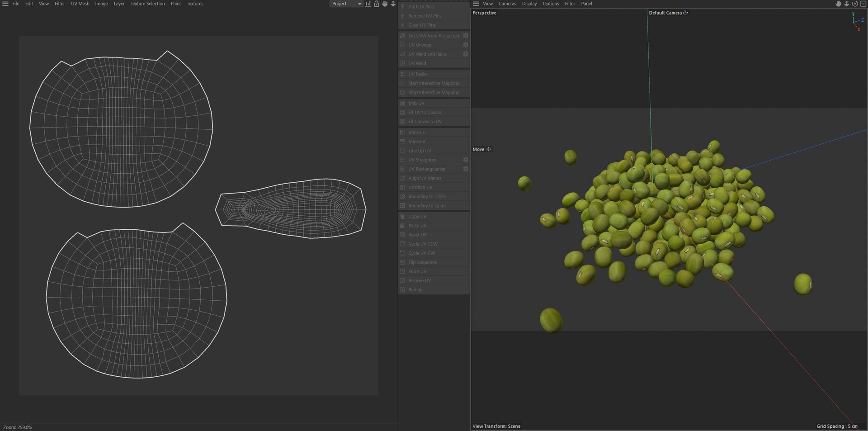Image resolution: width=868 pixels, height=431 pixels.
Task: Open the viewport Display menu
Action: click(529, 4)
